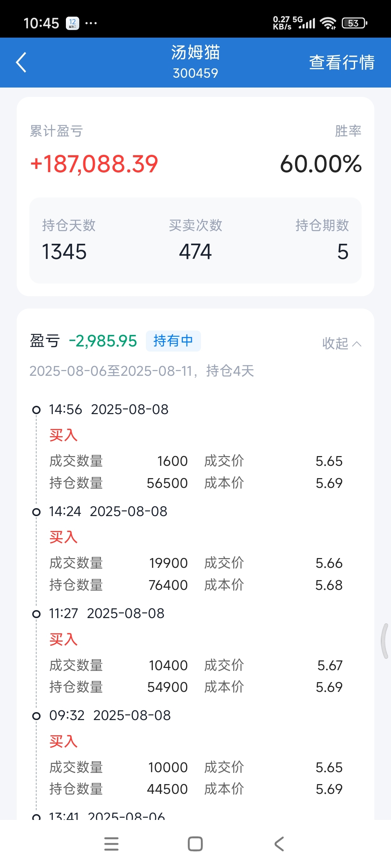Tap the 买卖次数 value 474

click(195, 252)
